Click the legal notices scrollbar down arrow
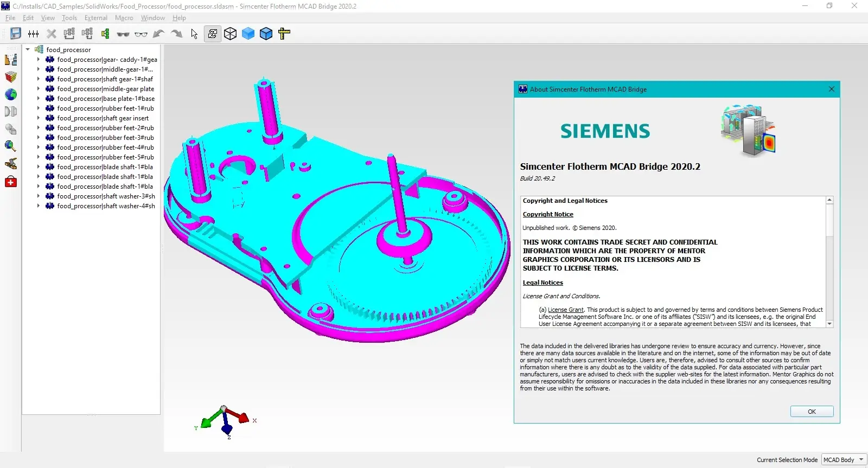The width and height of the screenshot is (868, 468). pos(829,324)
